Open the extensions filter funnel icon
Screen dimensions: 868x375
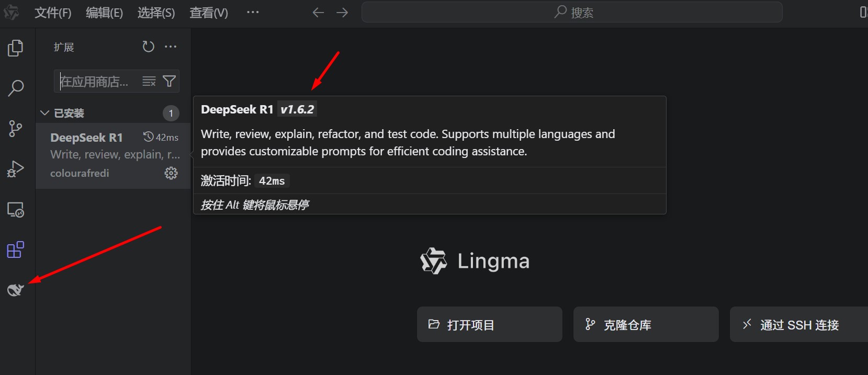click(168, 81)
